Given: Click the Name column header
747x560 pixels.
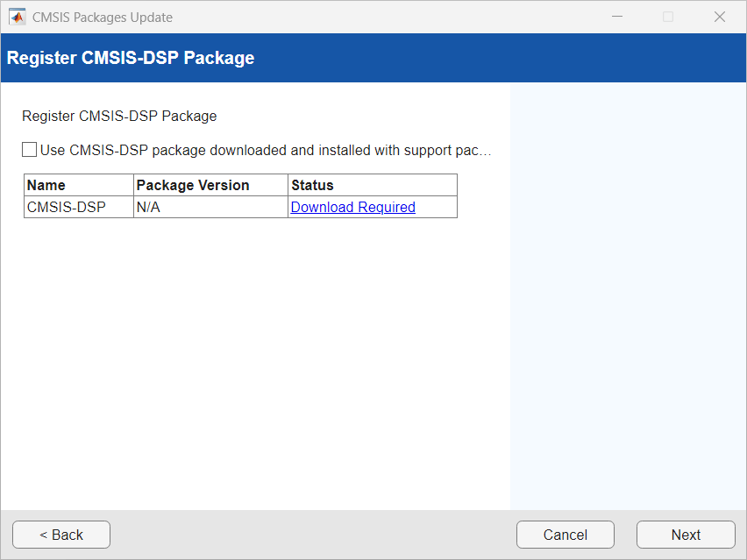Looking at the screenshot, I should 79,185.
